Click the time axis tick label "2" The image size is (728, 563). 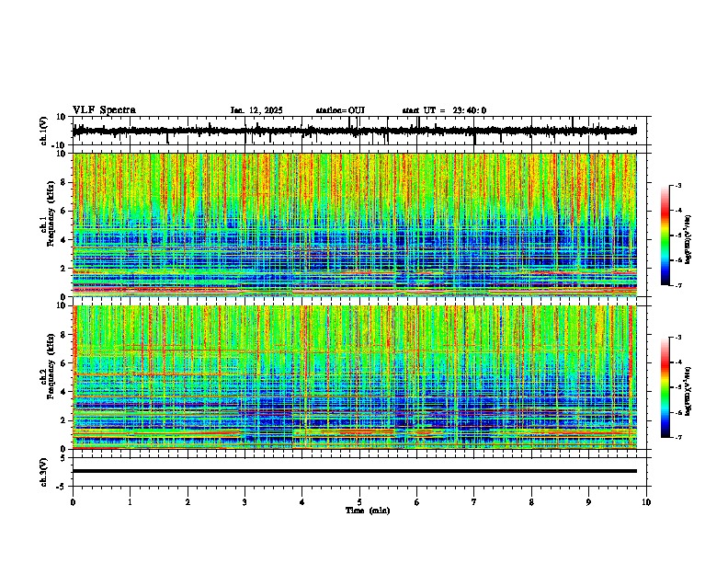(x=188, y=502)
